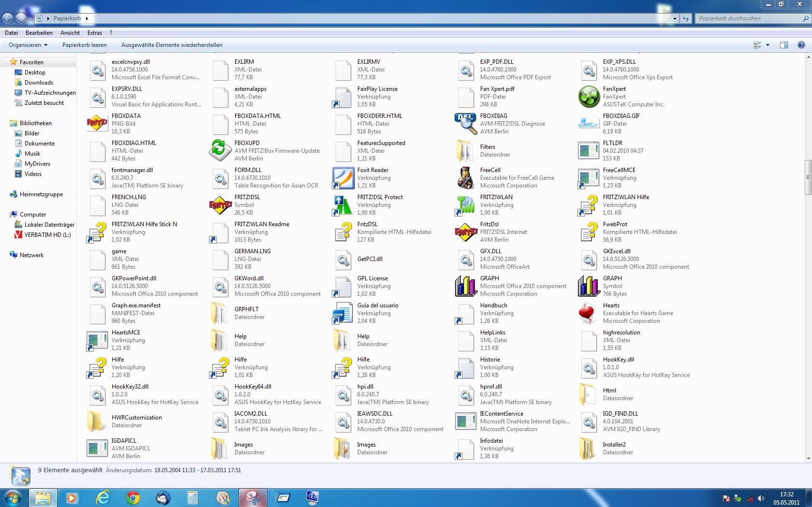Click Papierkorb leeren
Screen dimensions: 812x507
tap(85, 45)
